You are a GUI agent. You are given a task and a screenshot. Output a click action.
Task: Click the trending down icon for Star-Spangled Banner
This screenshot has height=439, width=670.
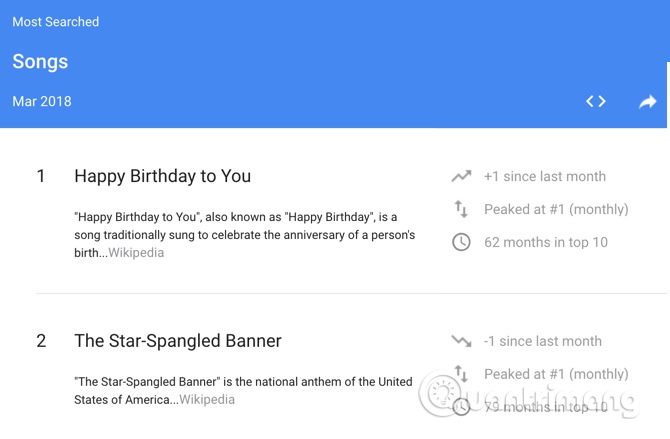pyautogui.click(x=461, y=341)
